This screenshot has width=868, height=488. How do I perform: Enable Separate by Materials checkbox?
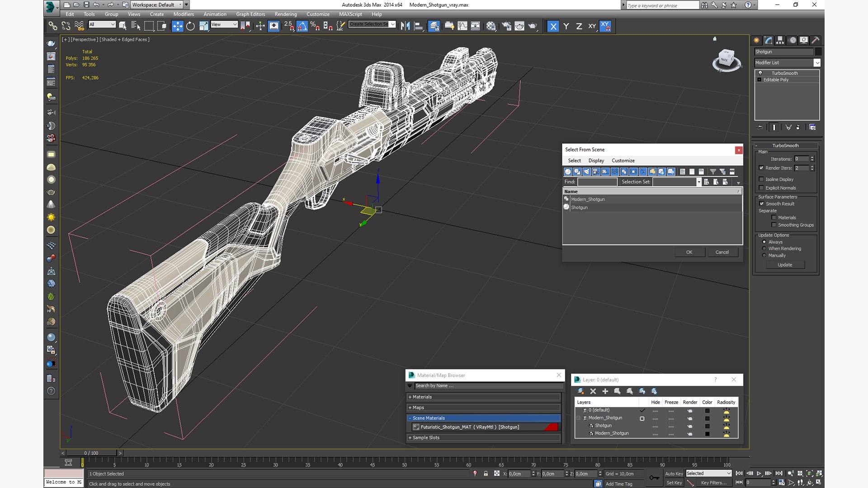tap(774, 218)
